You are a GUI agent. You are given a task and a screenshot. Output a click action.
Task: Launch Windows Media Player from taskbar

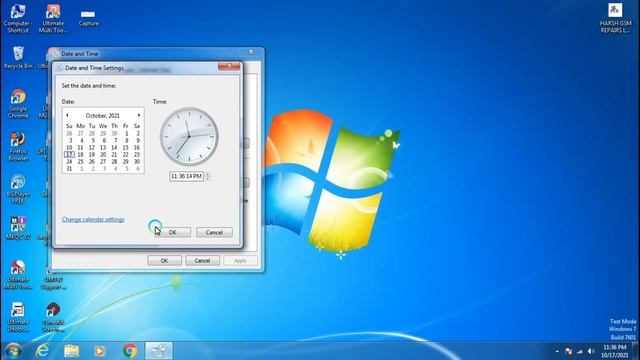click(100, 351)
